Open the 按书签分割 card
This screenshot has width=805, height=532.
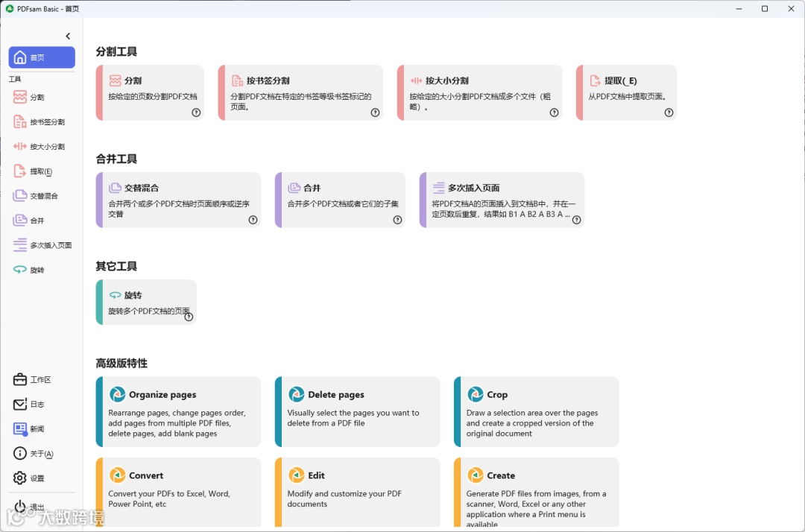pos(300,93)
